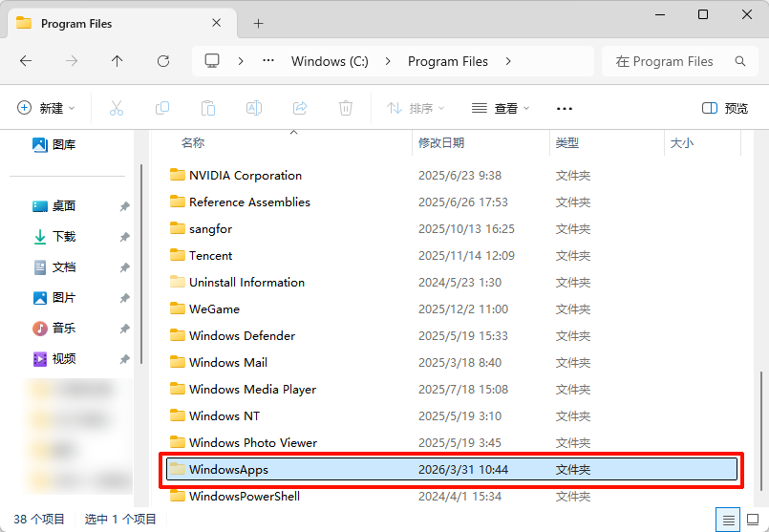Click the Paste clipboard icon
This screenshot has height=532, width=769.
pyautogui.click(x=208, y=108)
